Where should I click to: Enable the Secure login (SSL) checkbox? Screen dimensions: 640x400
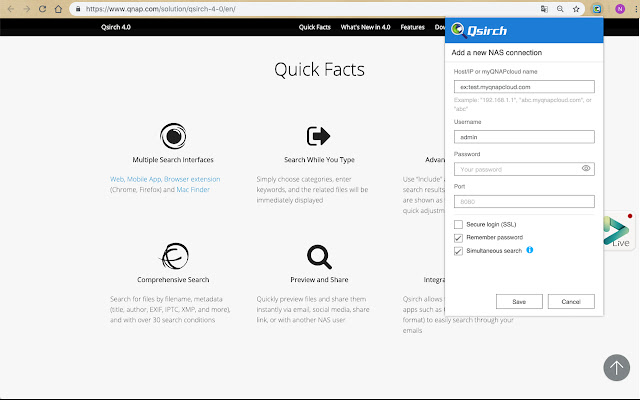(x=458, y=224)
